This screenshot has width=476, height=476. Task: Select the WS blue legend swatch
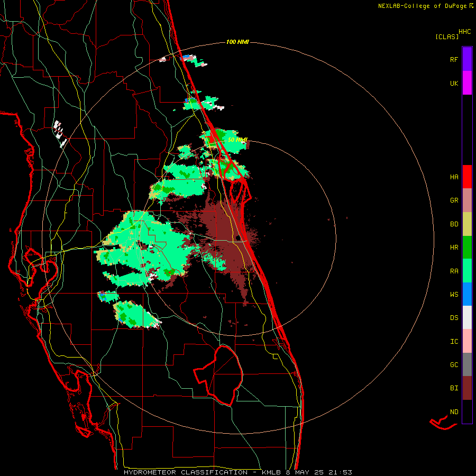pos(467,294)
